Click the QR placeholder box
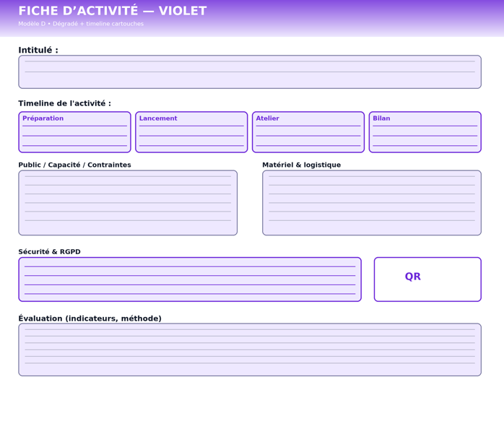The height and width of the screenshot is (426, 504). [x=427, y=279]
